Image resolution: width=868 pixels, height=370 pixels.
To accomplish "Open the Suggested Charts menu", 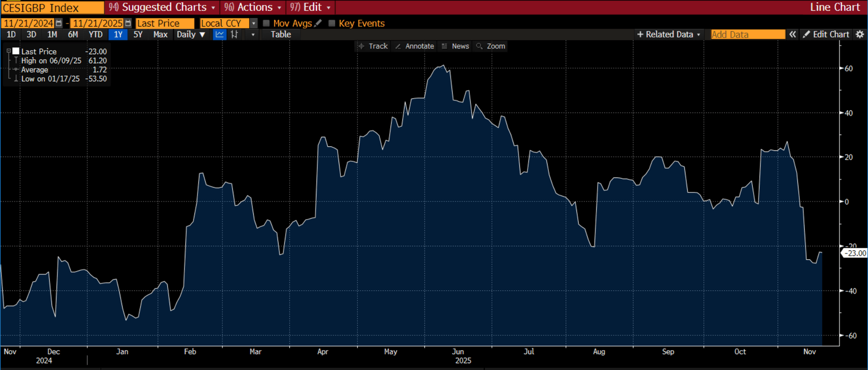I will pyautogui.click(x=162, y=7).
